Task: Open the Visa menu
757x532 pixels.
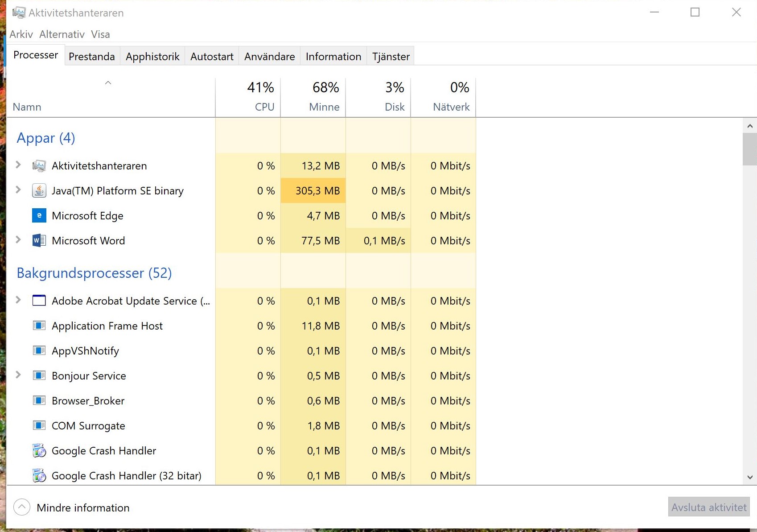Action: point(100,34)
